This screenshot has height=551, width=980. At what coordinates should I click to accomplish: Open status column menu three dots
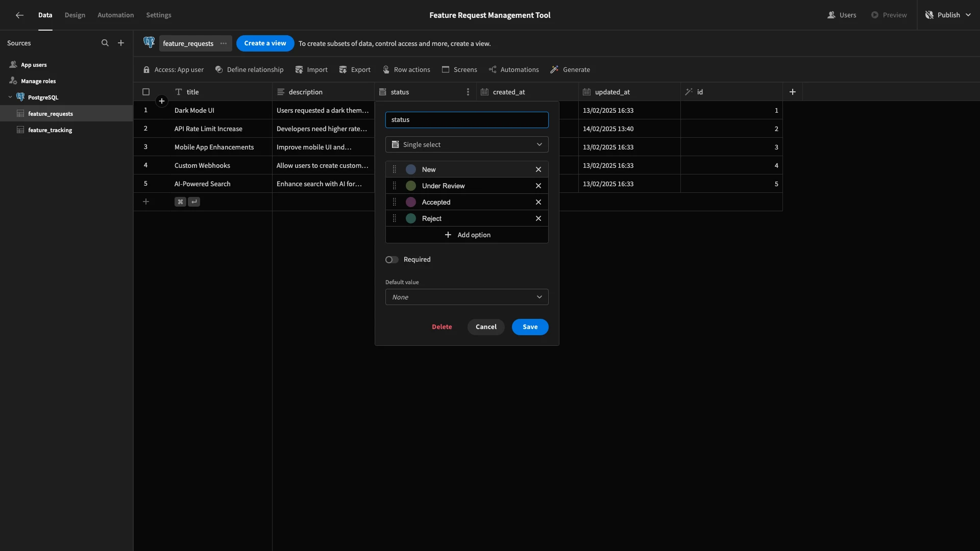point(468,92)
